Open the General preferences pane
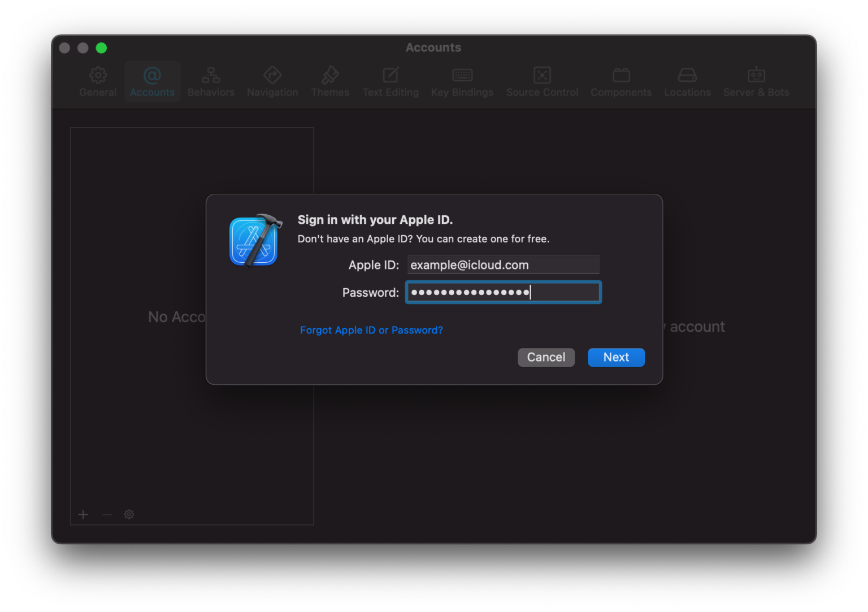 coord(98,81)
